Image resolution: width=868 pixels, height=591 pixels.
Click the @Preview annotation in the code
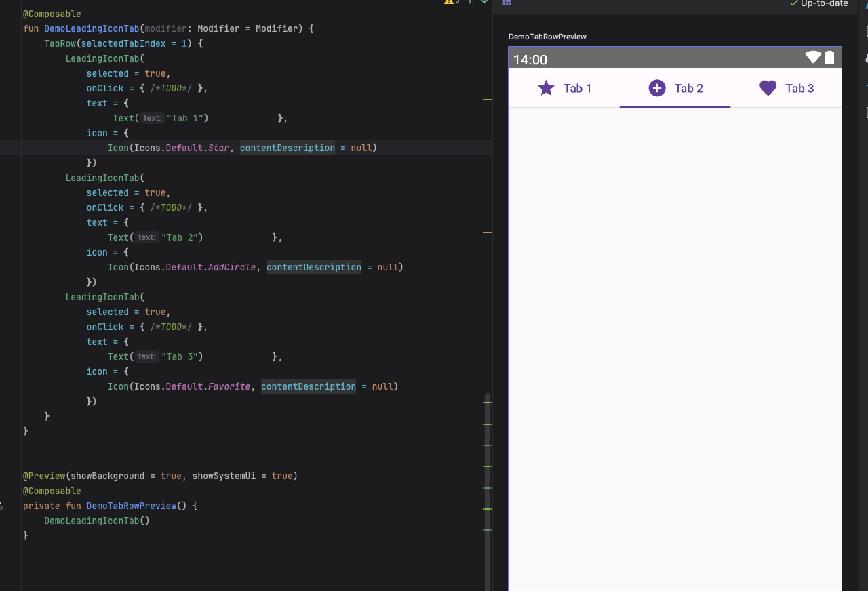[x=44, y=476]
